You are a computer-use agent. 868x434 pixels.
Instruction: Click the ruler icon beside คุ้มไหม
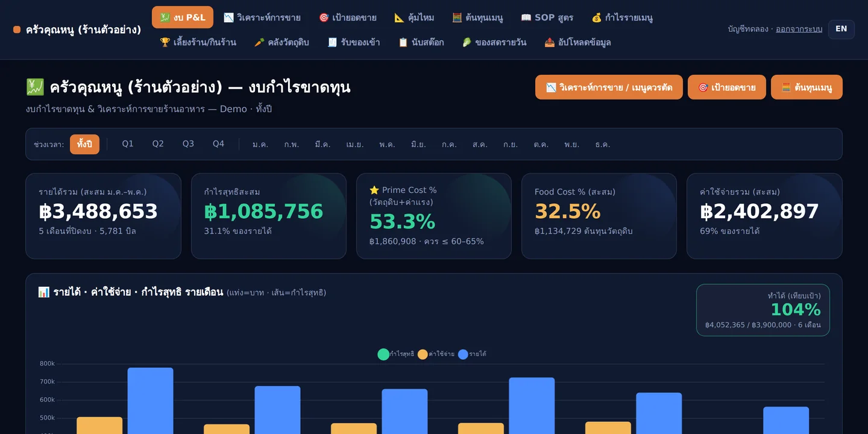(x=399, y=17)
